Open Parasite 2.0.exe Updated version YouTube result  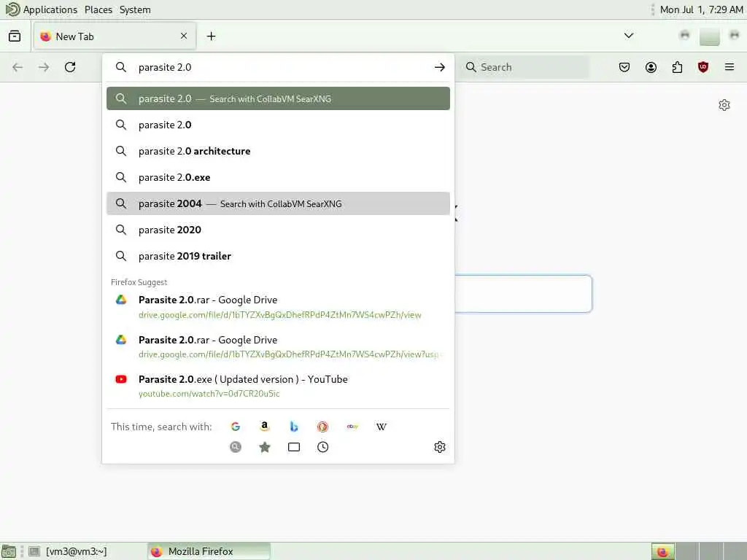click(278, 386)
